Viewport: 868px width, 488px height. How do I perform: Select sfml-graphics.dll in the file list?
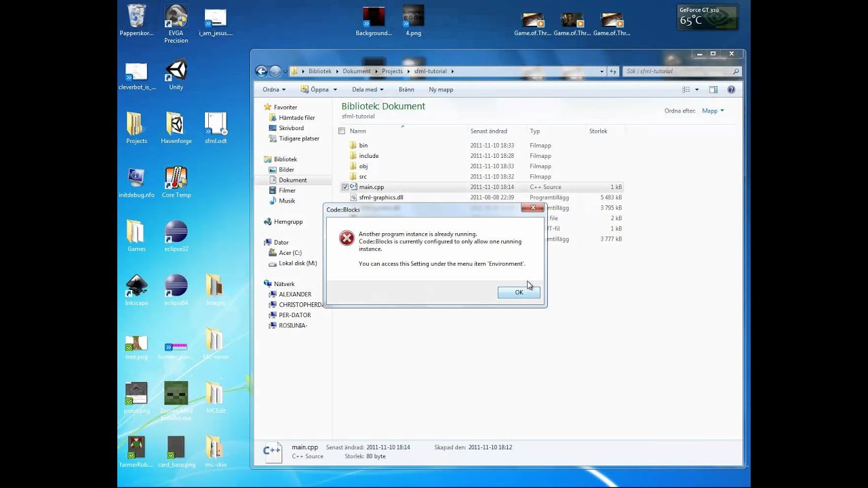tap(381, 198)
